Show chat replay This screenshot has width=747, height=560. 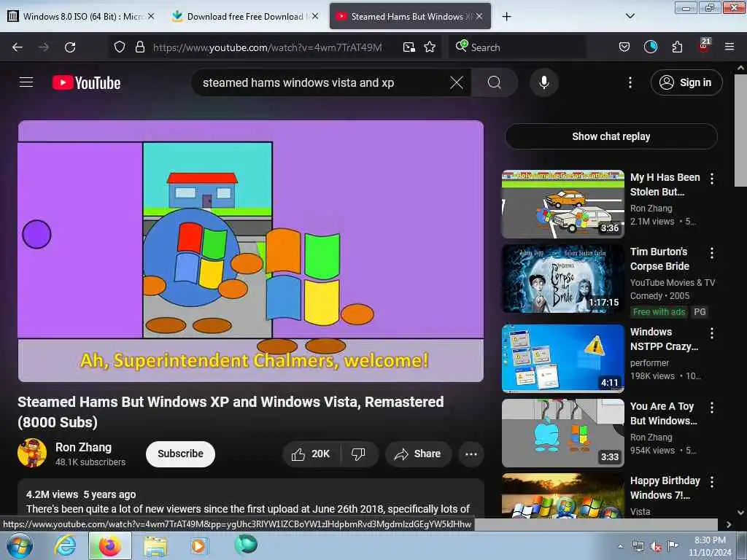coord(611,136)
